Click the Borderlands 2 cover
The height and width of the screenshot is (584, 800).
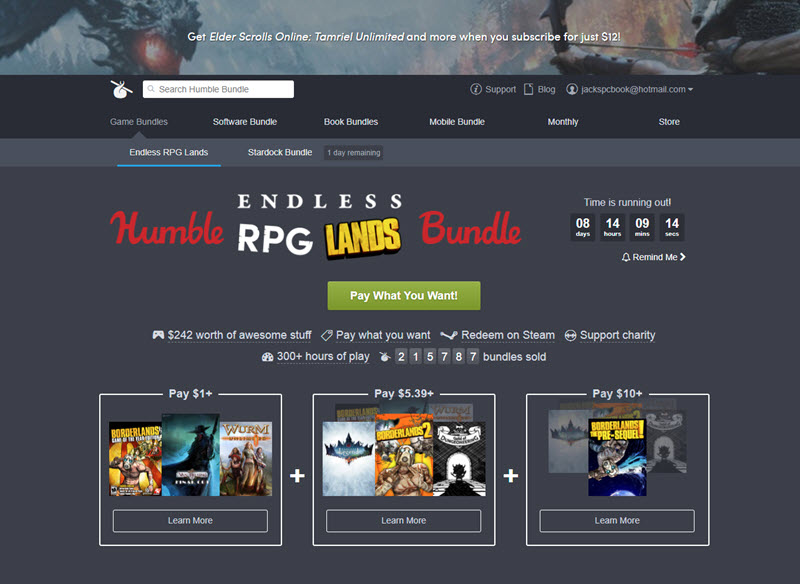click(x=404, y=455)
